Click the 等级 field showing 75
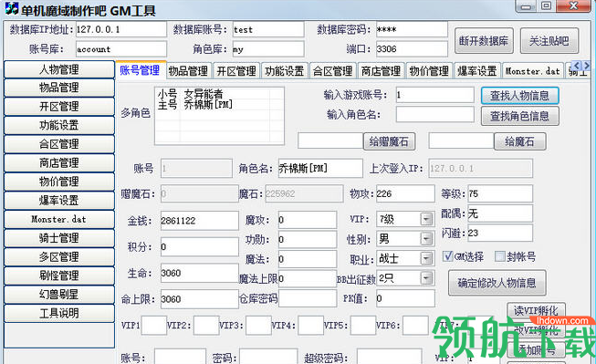Screen dimensions: 596x364 500,193
